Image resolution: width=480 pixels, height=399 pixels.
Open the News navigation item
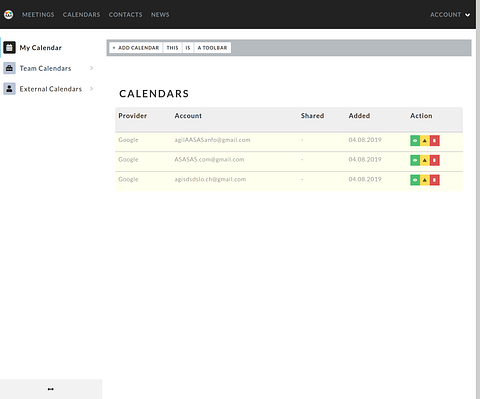(160, 15)
